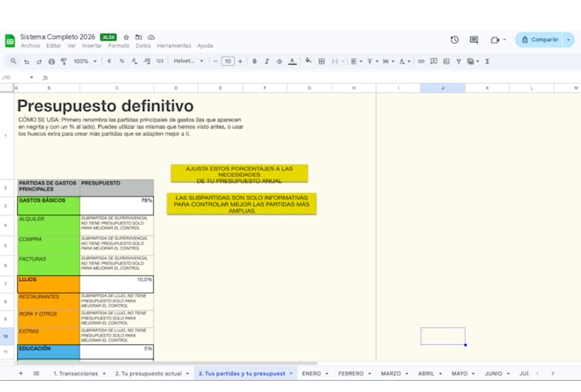Click the merge cells icon
The height and width of the screenshot is (392, 581).
(335, 61)
